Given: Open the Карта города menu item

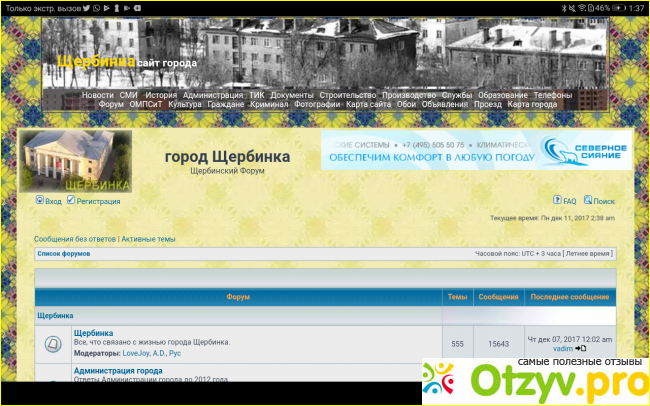Looking at the screenshot, I should pyautogui.click(x=532, y=104).
